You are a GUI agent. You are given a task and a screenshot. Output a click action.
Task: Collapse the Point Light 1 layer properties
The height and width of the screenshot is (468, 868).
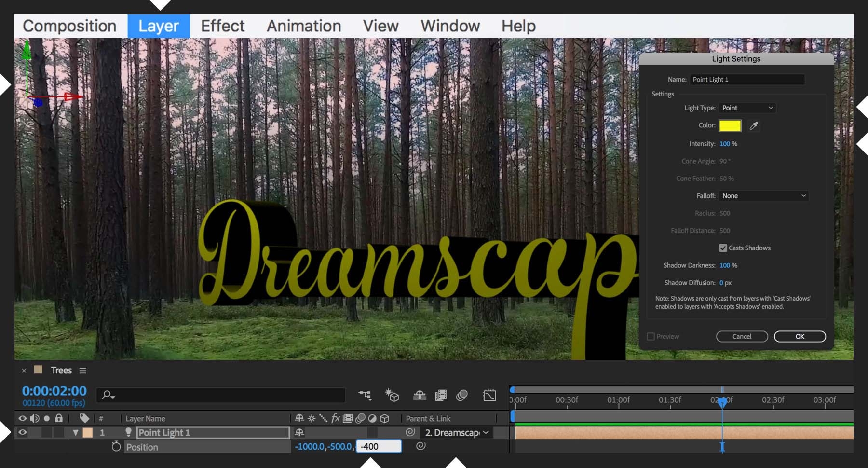76,432
